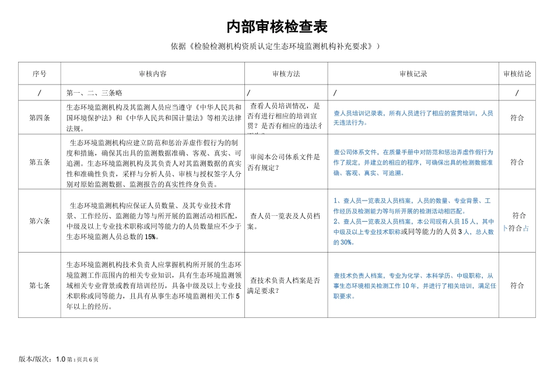Image resolution: width=554 pixels, height=392 pixels.
Task: Select 第五条 method 审阅本公司体系文件是否有规定
Action: (283, 162)
